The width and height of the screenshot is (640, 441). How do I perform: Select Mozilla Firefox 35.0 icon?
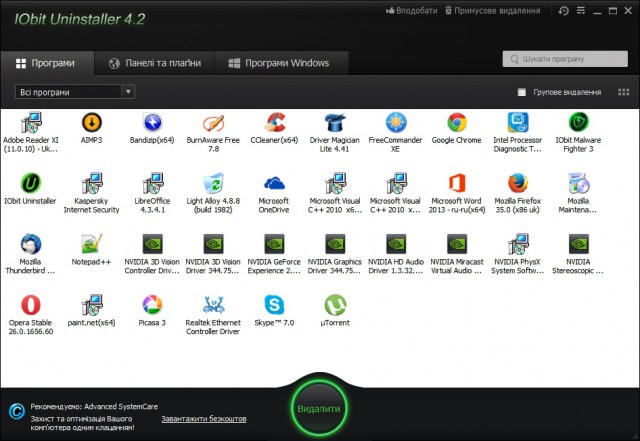pyautogui.click(x=518, y=183)
